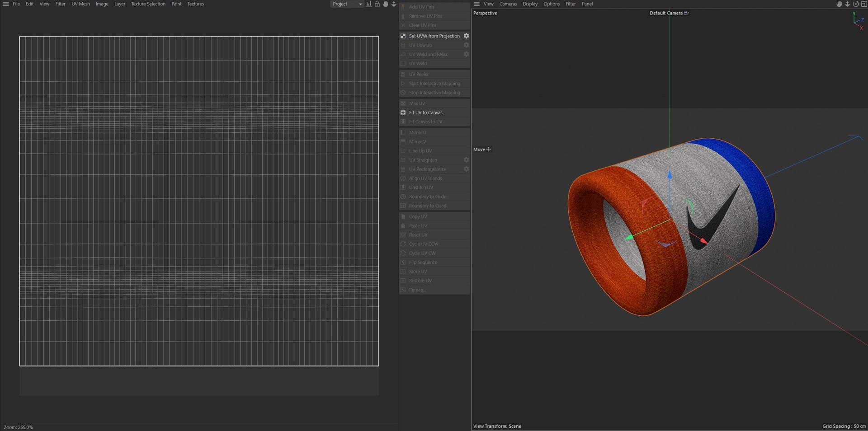Open the UV Mesh menu

coord(80,4)
